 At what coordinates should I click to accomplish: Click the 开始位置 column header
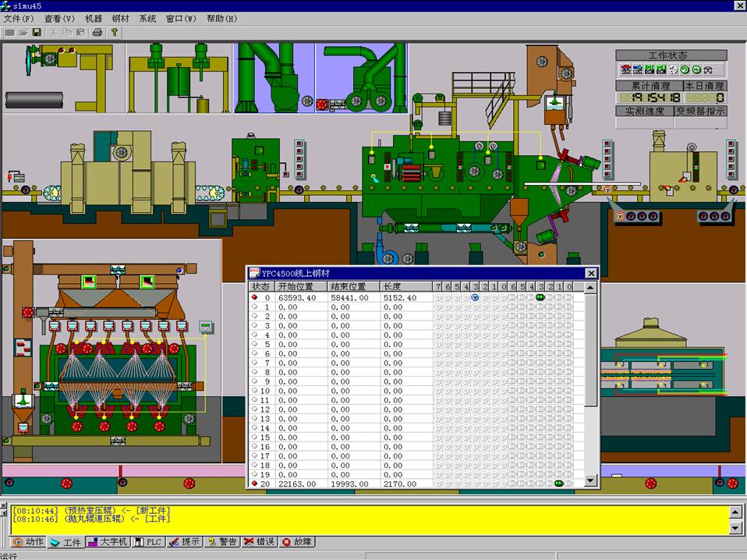click(x=300, y=286)
